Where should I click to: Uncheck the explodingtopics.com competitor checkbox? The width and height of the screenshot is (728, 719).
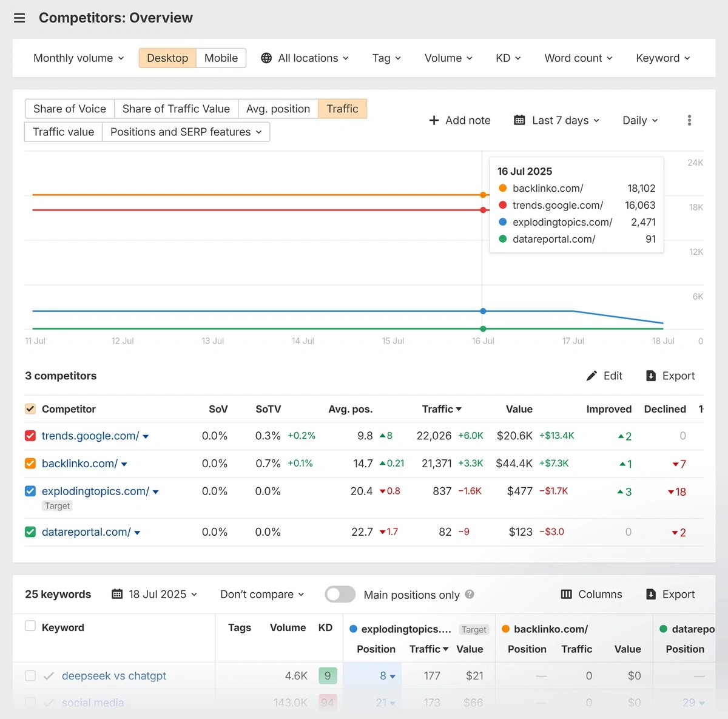pyautogui.click(x=30, y=491)
